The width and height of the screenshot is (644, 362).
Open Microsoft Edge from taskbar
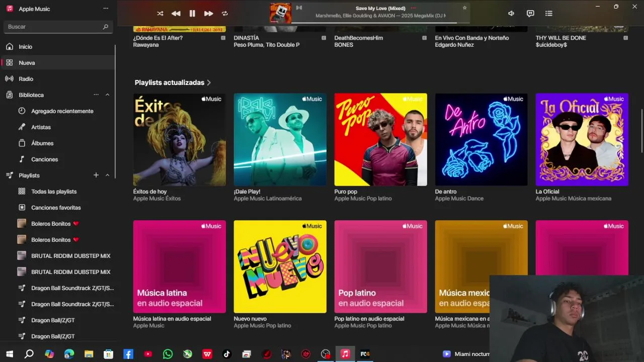point(69,354)
